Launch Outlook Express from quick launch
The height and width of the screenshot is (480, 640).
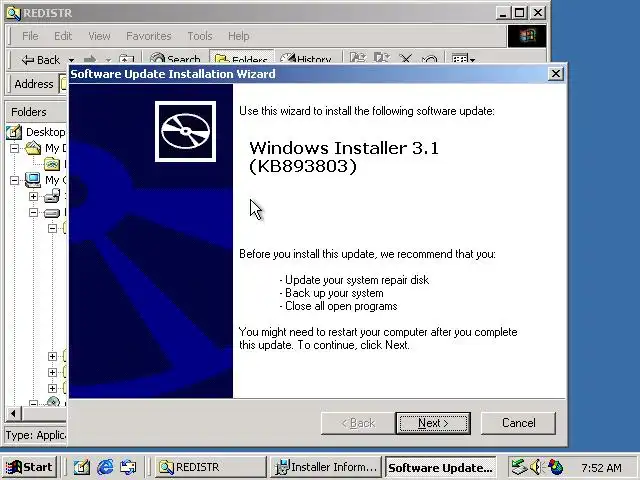(128, 467)
